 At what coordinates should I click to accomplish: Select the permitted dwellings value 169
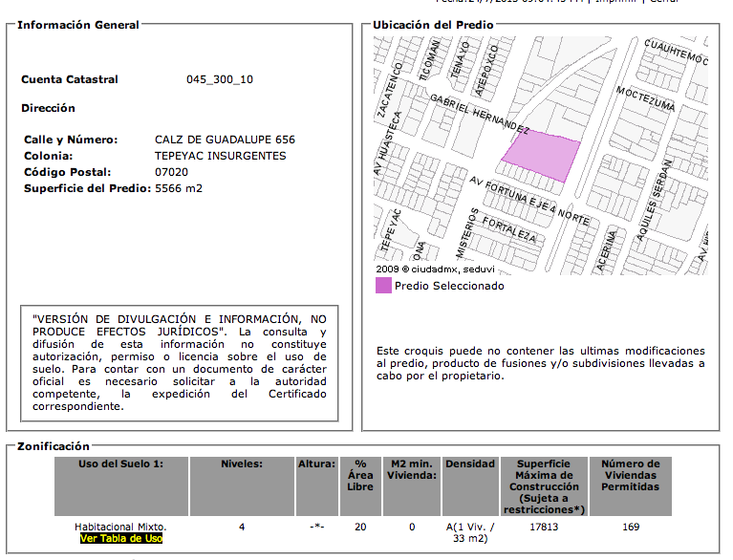click(x=631, y=527)
